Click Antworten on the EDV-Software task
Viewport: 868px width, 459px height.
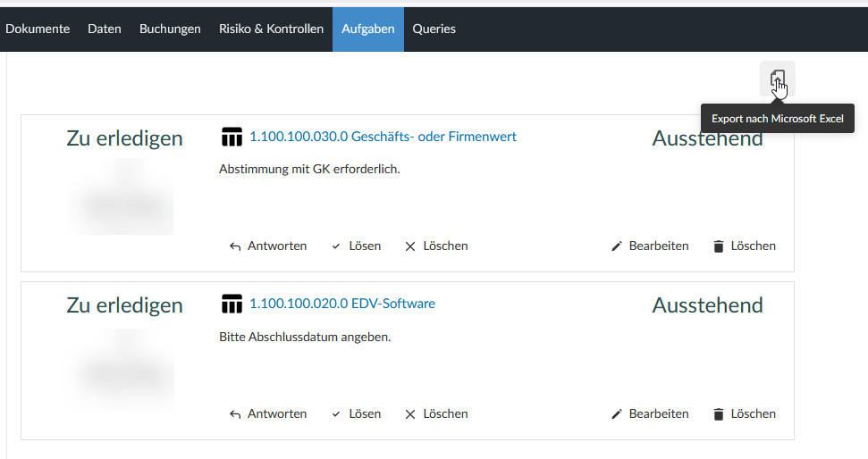(268, 414)
